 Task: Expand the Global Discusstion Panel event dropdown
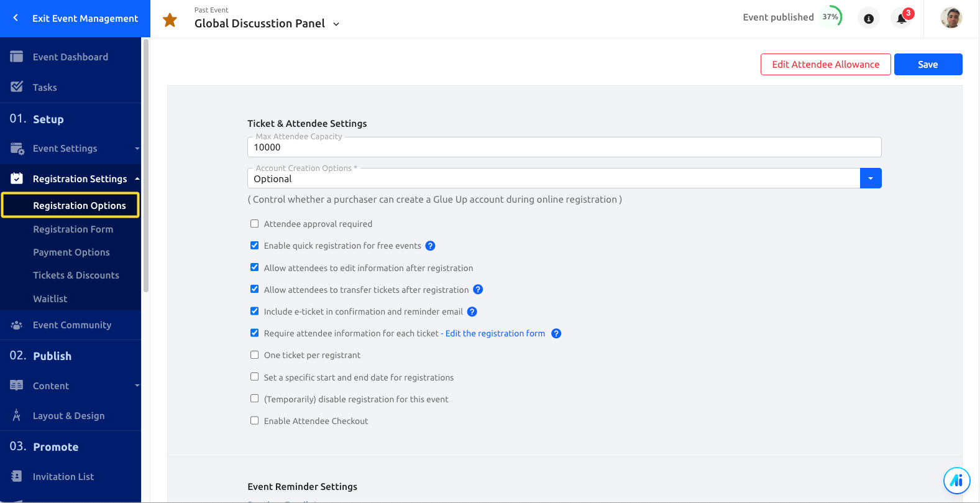[x=336, y=24]
